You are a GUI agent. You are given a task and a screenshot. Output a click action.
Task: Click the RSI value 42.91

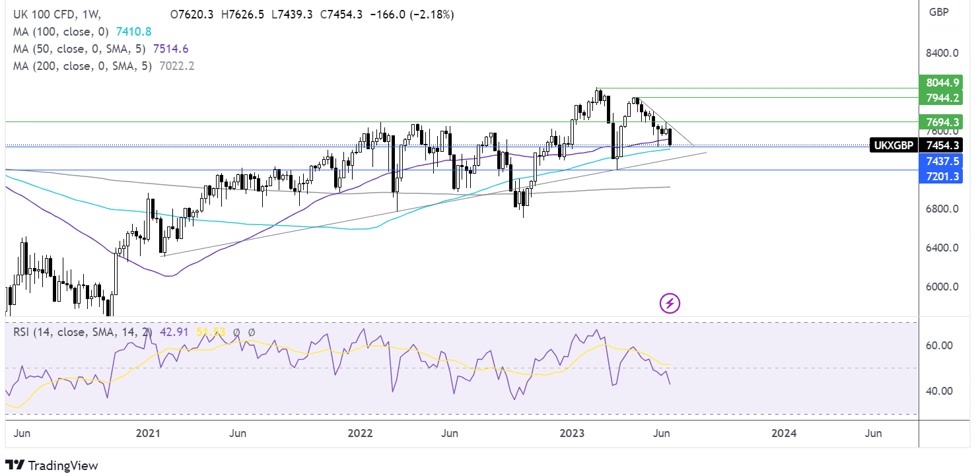174,332
